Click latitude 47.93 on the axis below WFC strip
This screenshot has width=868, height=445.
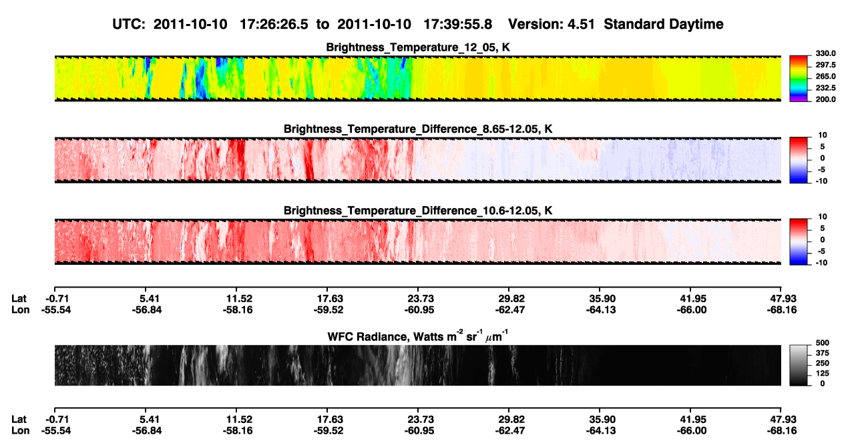[783, 419]
